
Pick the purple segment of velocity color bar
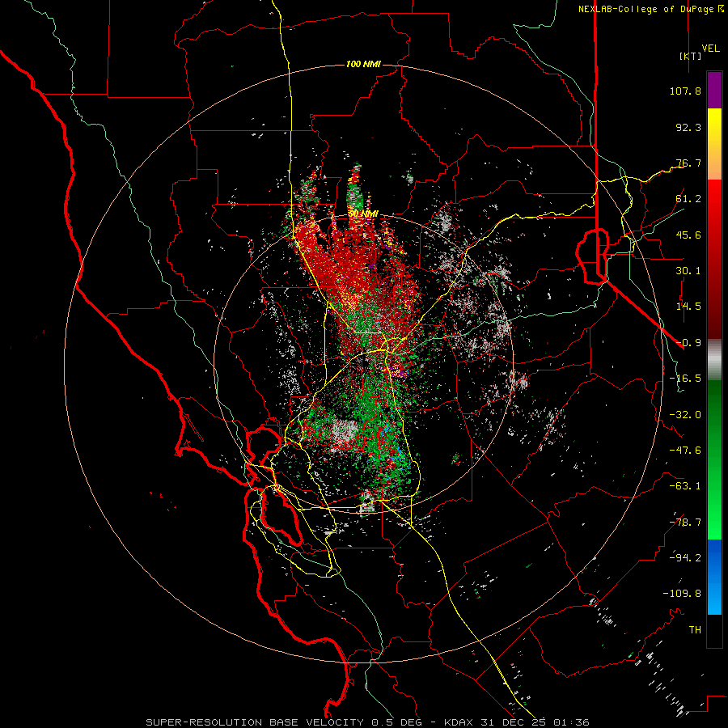(714, 90)
